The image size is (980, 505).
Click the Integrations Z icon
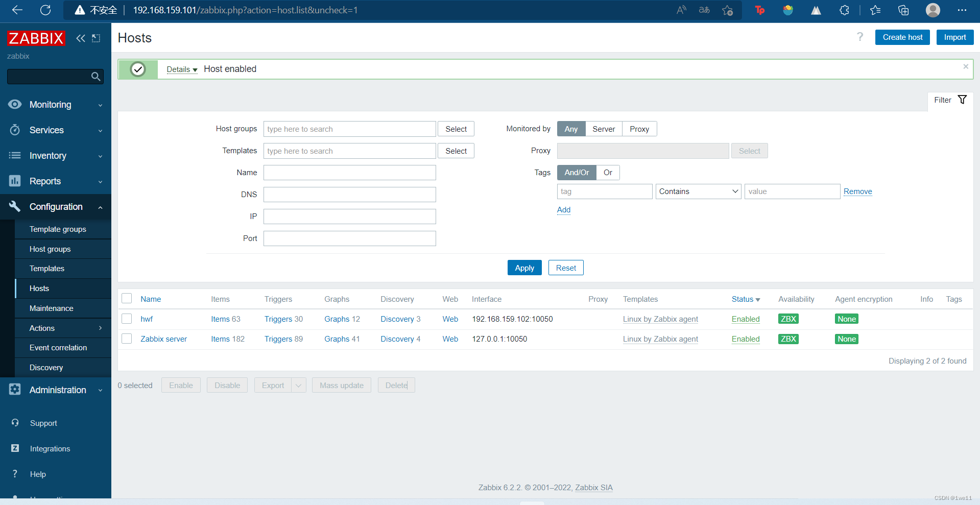[x=15, y=448]
